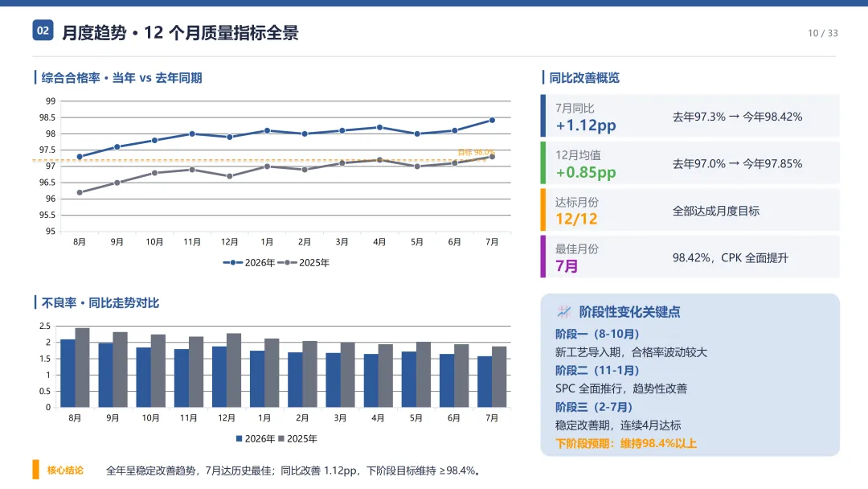
Task: Click the 2026 line point for 12月
Action: point(230,137)
